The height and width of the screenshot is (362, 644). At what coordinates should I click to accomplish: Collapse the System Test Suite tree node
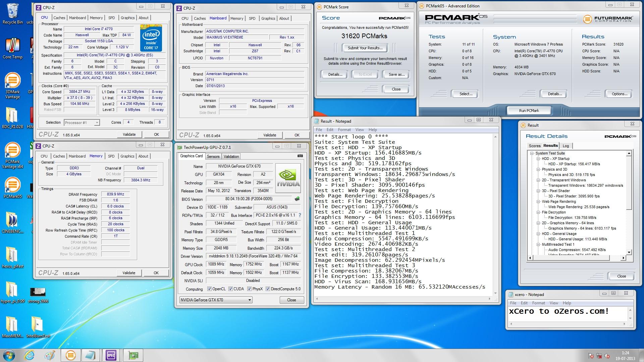point(532,153)
